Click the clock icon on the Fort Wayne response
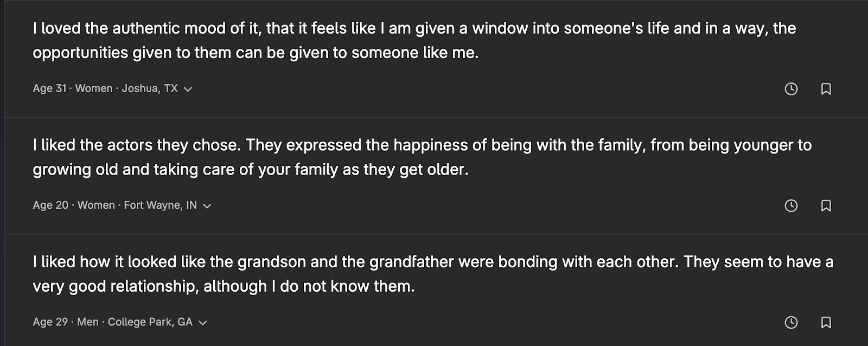This screenshot has height=346, width=868. (791, 206)
